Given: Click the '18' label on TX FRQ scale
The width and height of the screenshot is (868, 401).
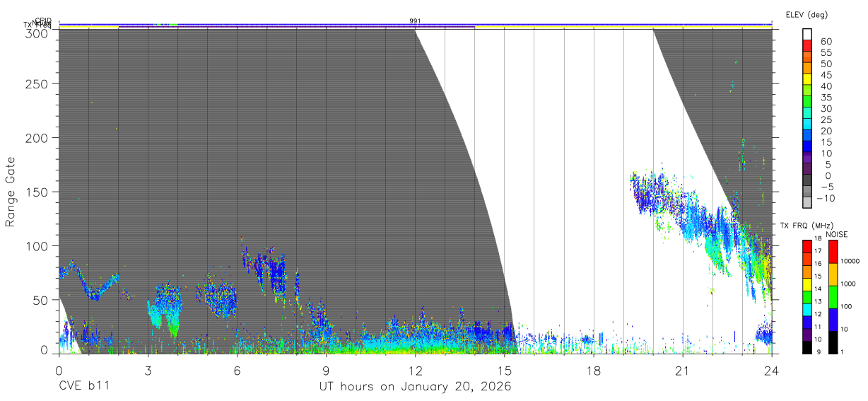Looking at the screenshot, I should coord(818,239).
